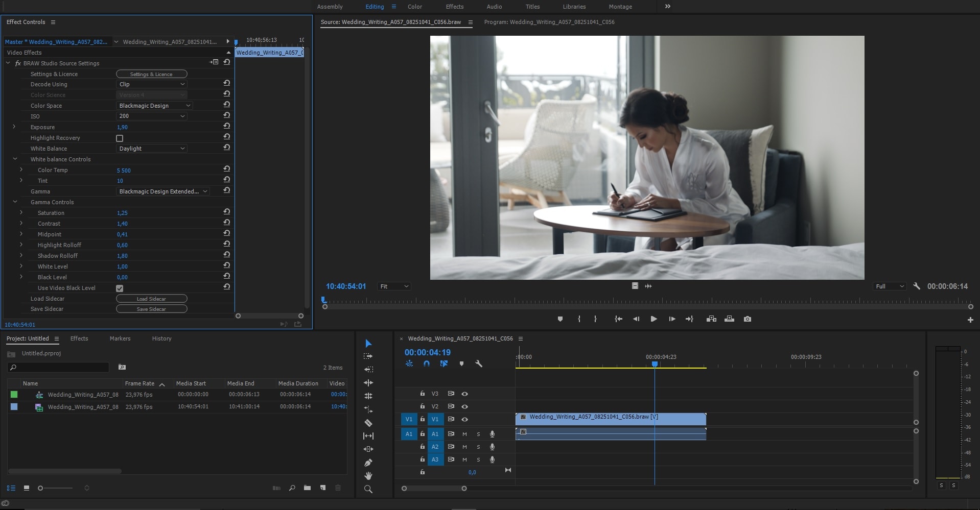The image size is (980, 510).
Task: Enable the Highlight Recovery checkbox
Action: click(x=120, y=138)
